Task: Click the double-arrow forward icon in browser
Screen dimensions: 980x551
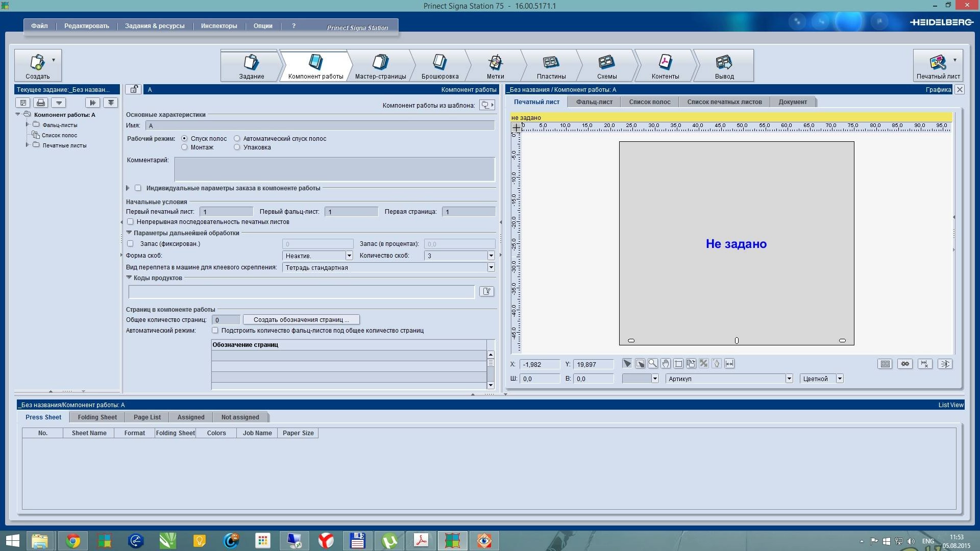Action: [x=92, y=103]
